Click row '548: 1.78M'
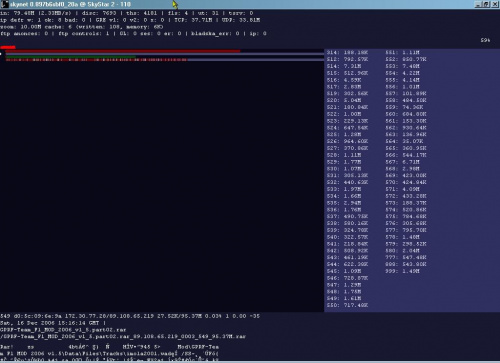This screenshot has height=363, width=500. (x=344, y=292)
